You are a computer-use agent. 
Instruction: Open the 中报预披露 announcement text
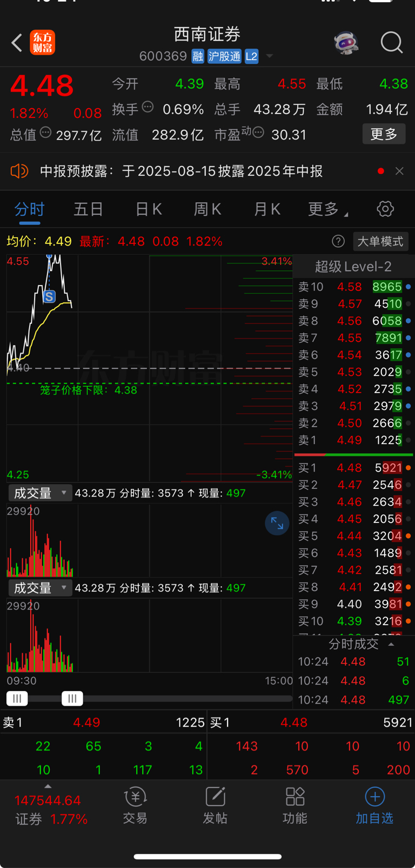click(182, 171)
